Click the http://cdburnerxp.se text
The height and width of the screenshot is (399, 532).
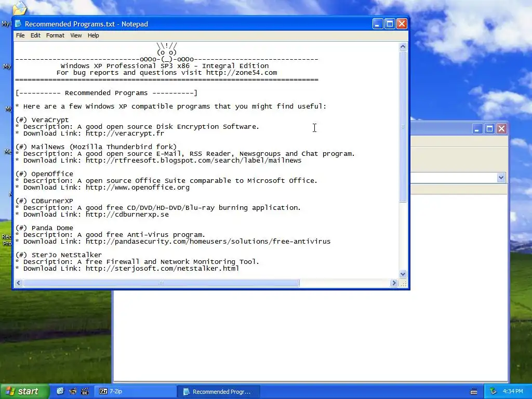(x=127, y=215)
